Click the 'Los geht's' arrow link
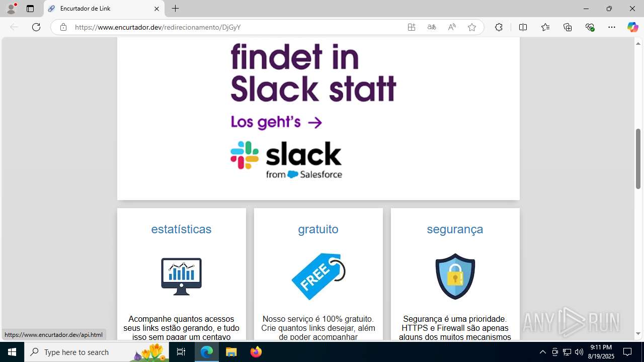The image size is (644, 362). pos(276,122)
